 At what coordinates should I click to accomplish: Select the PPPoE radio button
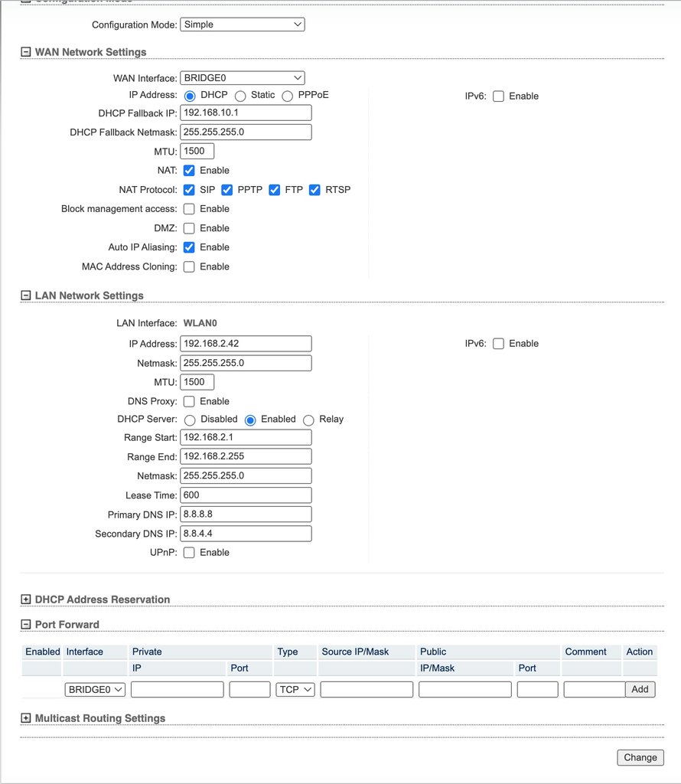point(288,96)
